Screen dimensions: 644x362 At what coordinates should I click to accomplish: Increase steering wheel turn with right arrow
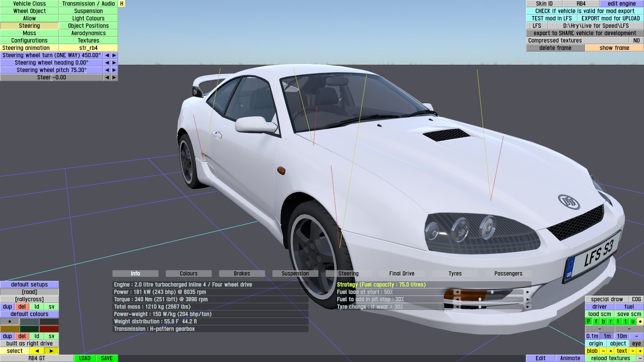tap(114, 55)
